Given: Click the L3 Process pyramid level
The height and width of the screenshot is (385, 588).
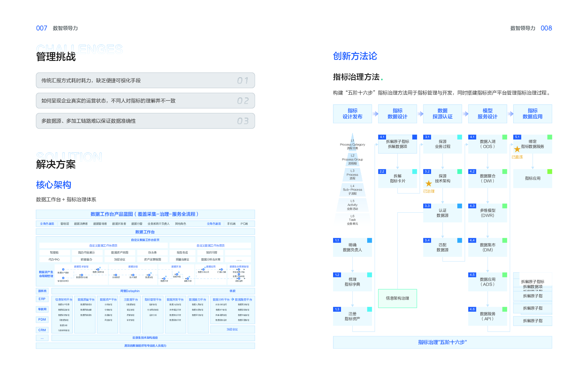Looking at the screenshot, I should pyautogui.click(x=353, y=175).
